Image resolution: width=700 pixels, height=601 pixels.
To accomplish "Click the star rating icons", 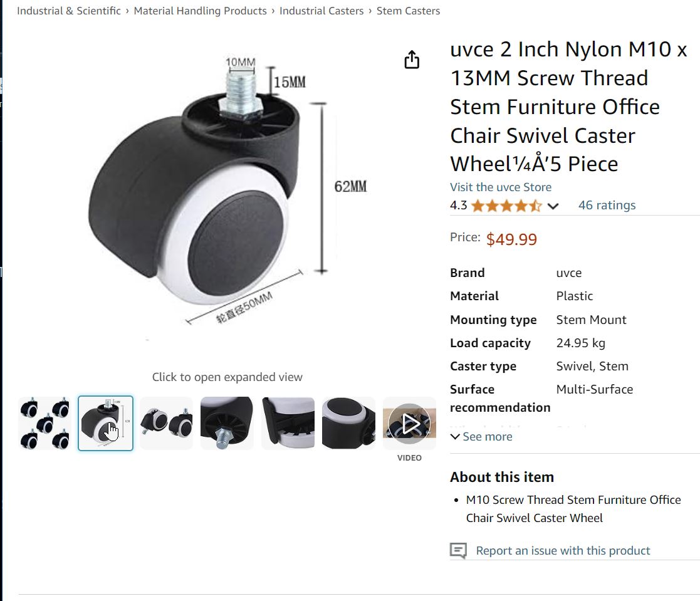I will [506, 206].
